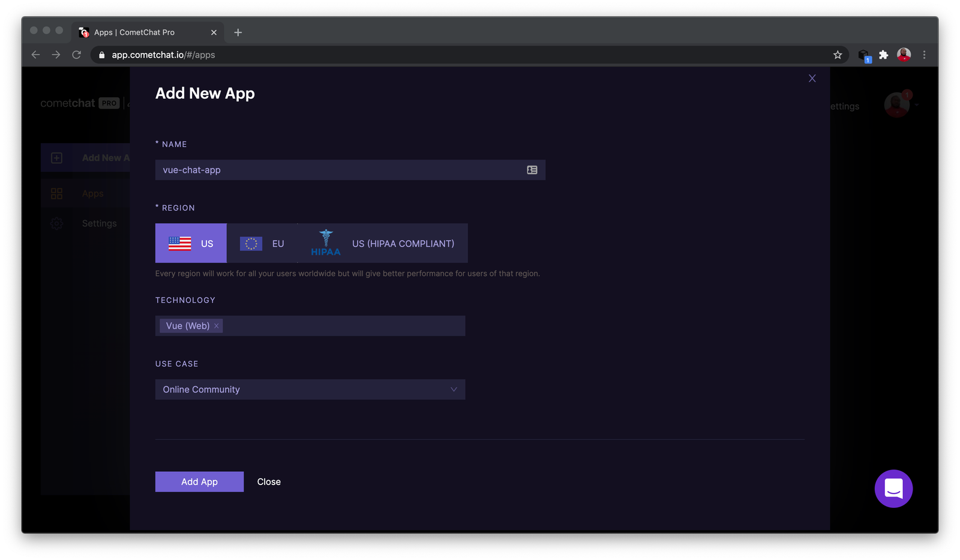Click the dimmed plus-square sidebar icon
Viewport: 960px width, 560px height.
click(x=56, y=158)
